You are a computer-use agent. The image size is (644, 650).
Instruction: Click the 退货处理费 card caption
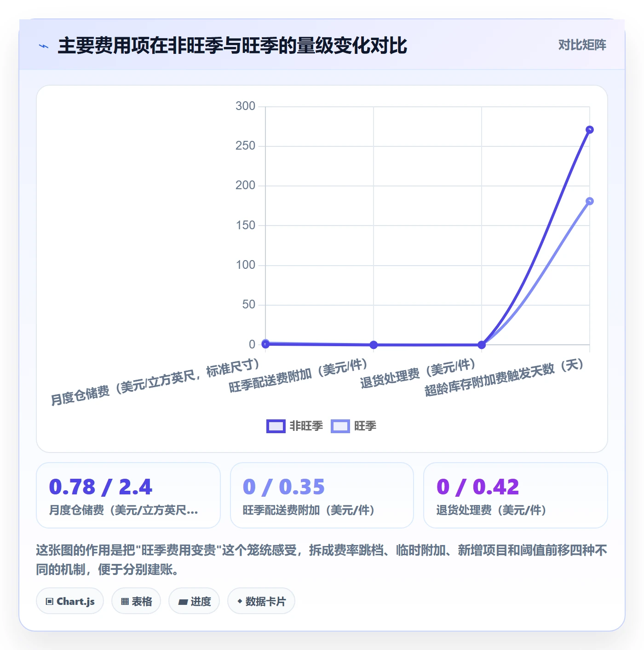point(491,510)
